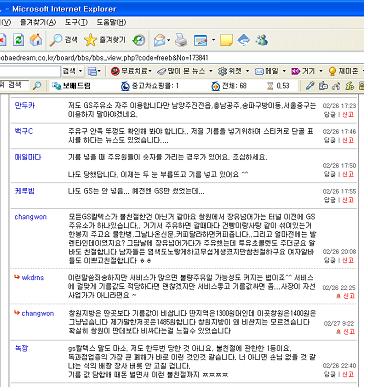The image size is (368, 391).
Task: Click the envelope 메일 icon in the second toolbar
Action: (x=259, y=71)
